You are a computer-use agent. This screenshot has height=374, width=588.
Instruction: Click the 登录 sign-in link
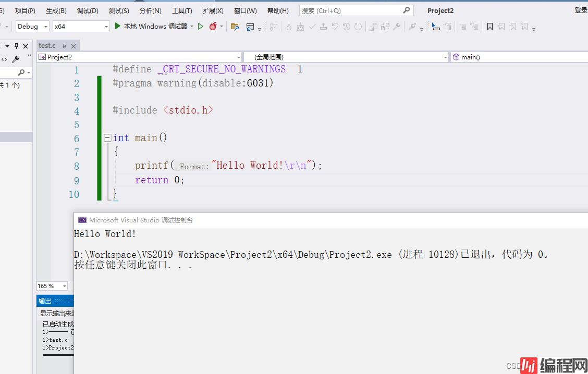pyautogui.click(x=581, y=10)
